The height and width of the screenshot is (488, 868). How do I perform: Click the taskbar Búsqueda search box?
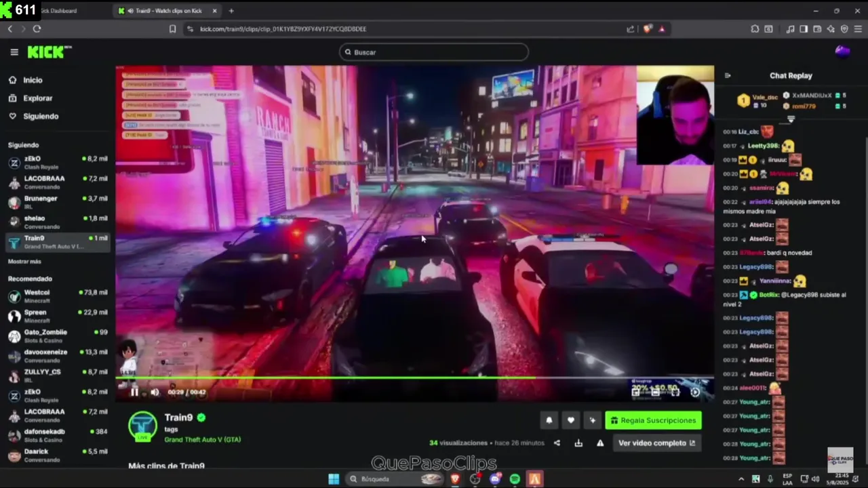395,479
